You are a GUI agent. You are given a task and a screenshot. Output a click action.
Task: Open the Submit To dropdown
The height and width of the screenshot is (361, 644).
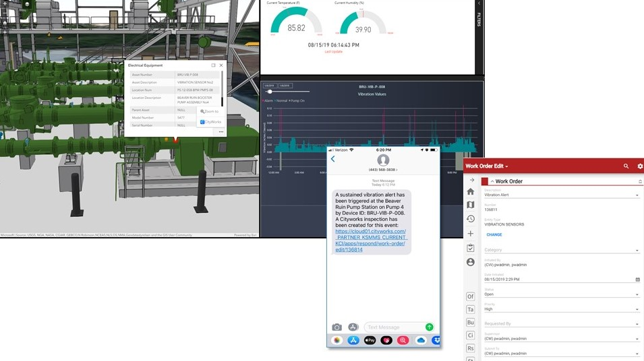click(x=562, y=353)
